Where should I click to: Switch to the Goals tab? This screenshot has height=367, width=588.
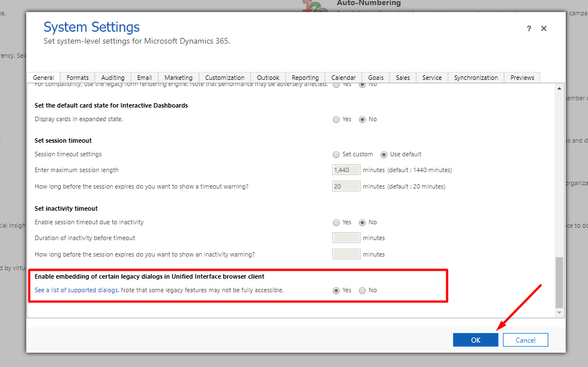pos(376,78)
